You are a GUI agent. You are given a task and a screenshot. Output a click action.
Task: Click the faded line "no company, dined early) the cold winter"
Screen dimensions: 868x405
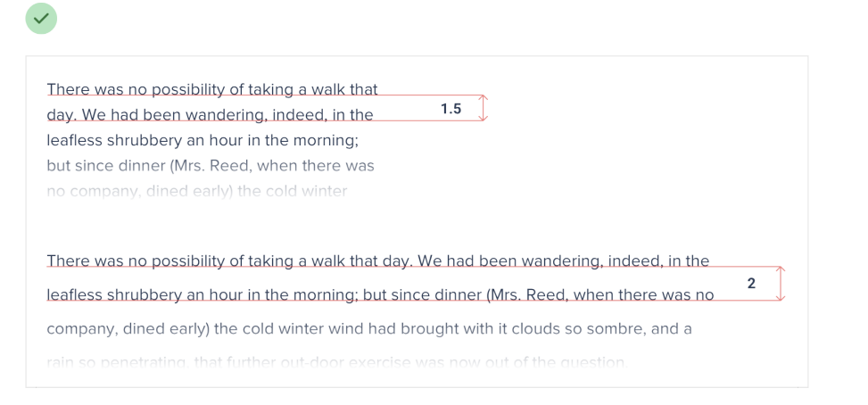point(197,192)
